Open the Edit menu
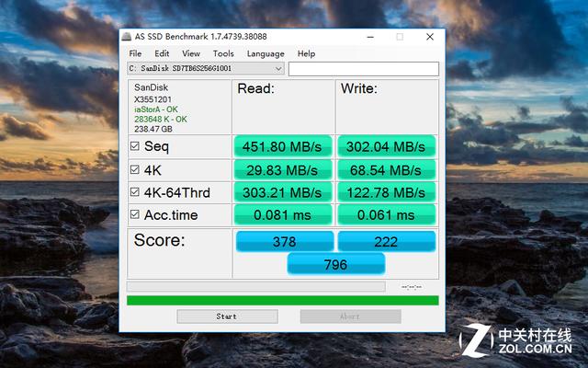 pos(162,53)
